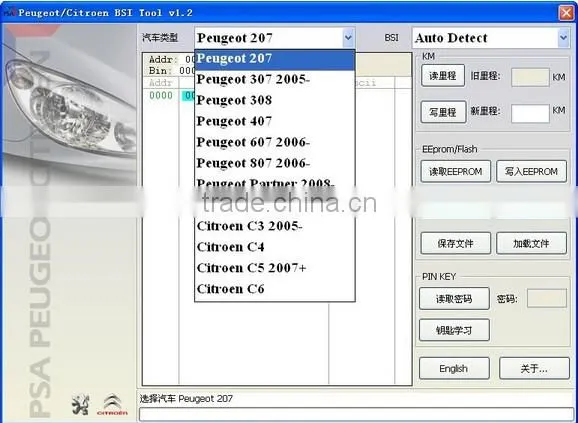Screen dimensions: 578x423
Task: Open the BSI Auto Detect dropdown
Action: (563, 38)
